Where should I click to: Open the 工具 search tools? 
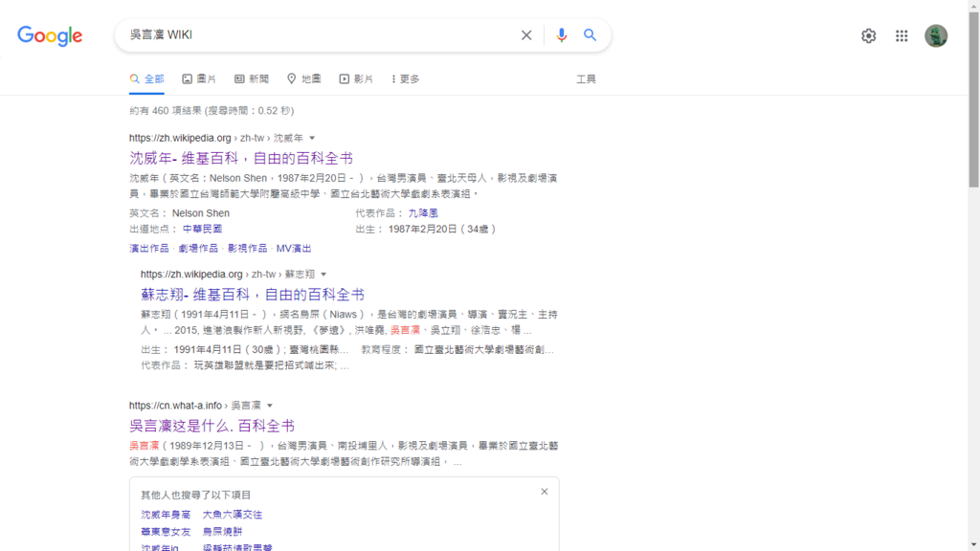click(586, 78)
